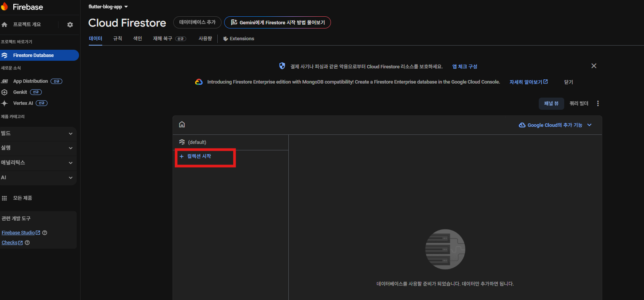
Task: Open Firestore Database in the sidebar
Action: pos(40,55)
